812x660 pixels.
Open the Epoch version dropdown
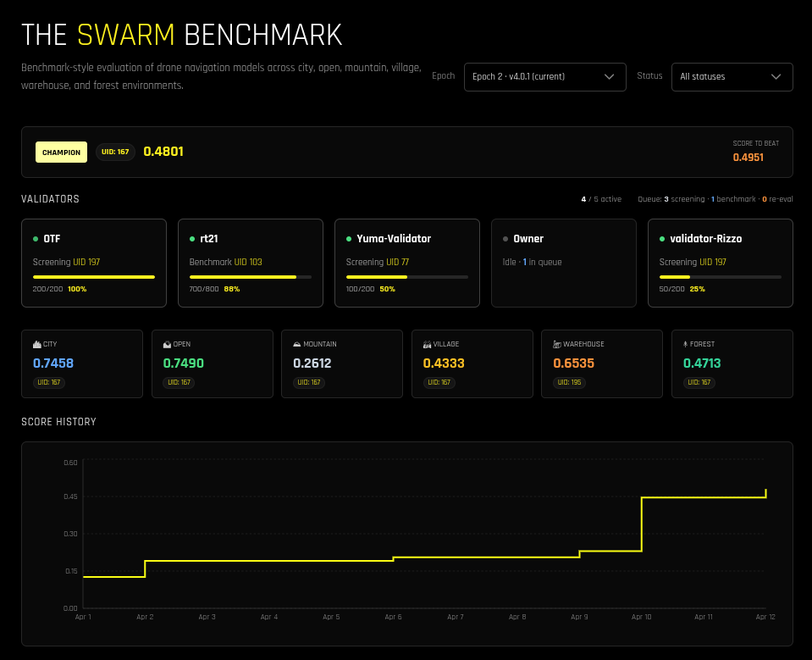coord(544,76)
